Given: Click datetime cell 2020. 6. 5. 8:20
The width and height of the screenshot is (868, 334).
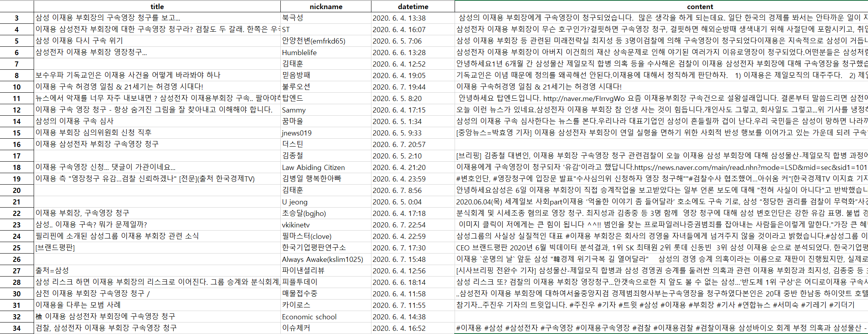Looking at the screenshot, I should click(413, 98).
